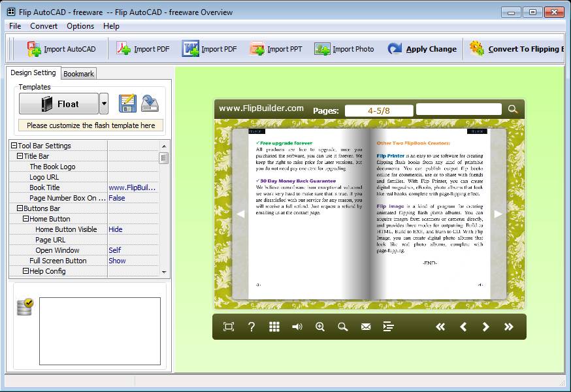571x392 pixels.
Task: Open the Convert menu
Action: [44, 26]
